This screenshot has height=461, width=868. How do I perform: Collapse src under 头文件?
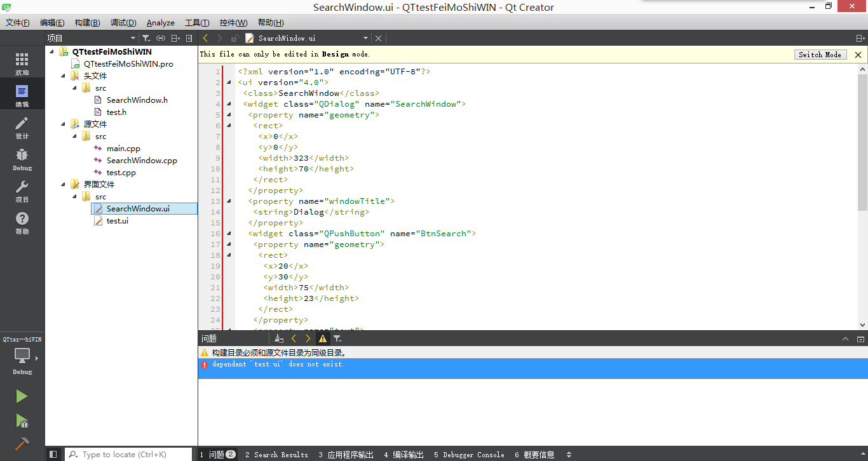[75, 88]
